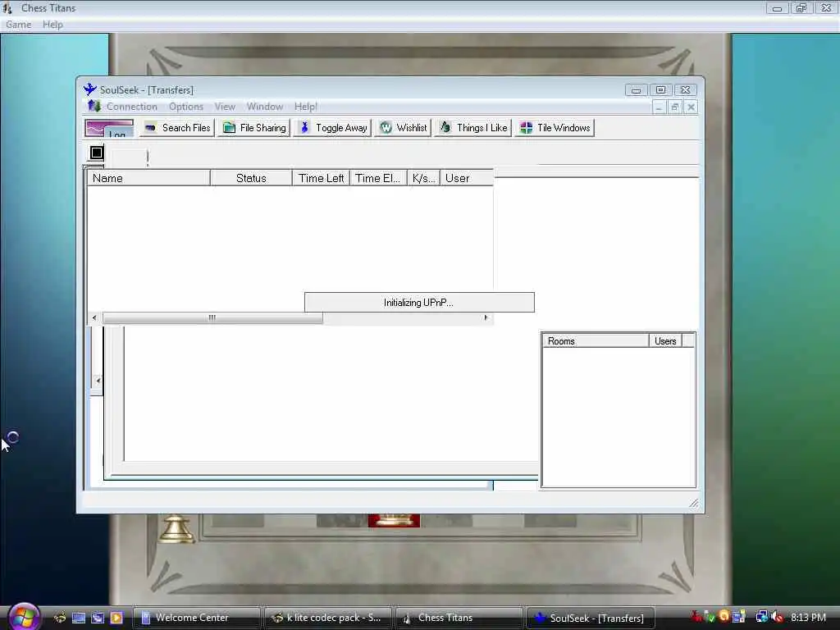Click the MDI child icon beside Connection menu
Image resolution: width=840 pixels, height=630 pixels.
coord(94,106)
